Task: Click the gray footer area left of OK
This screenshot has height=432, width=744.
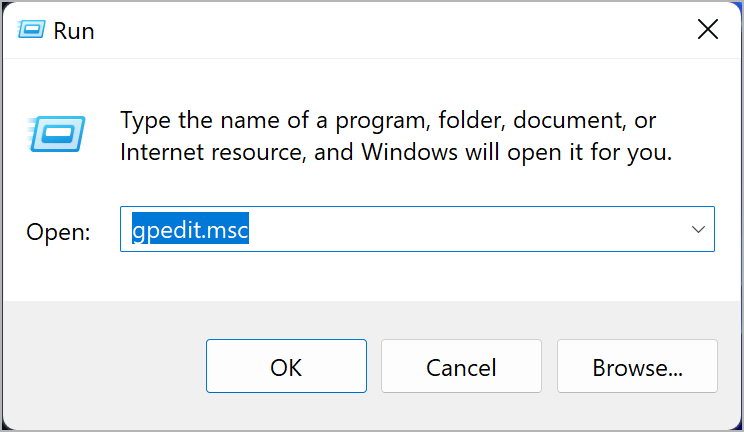Action: click(x=100, y=365)
